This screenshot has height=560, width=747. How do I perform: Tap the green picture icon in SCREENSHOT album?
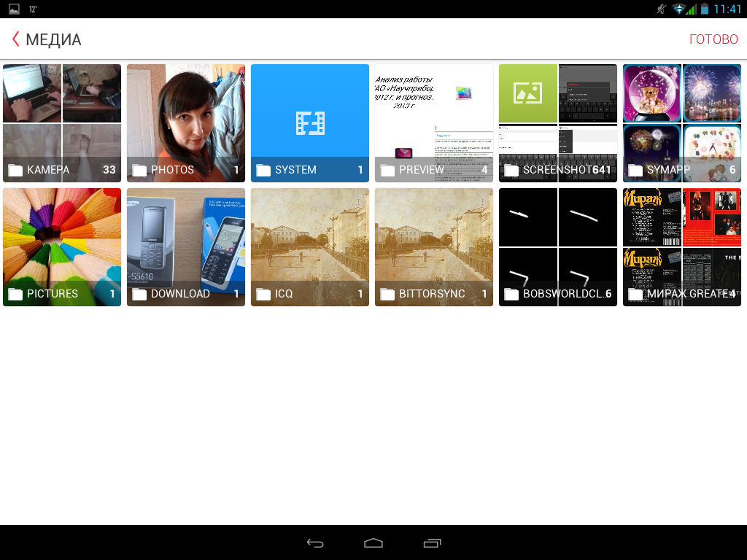pyautogui.click(x=528, y=93)
